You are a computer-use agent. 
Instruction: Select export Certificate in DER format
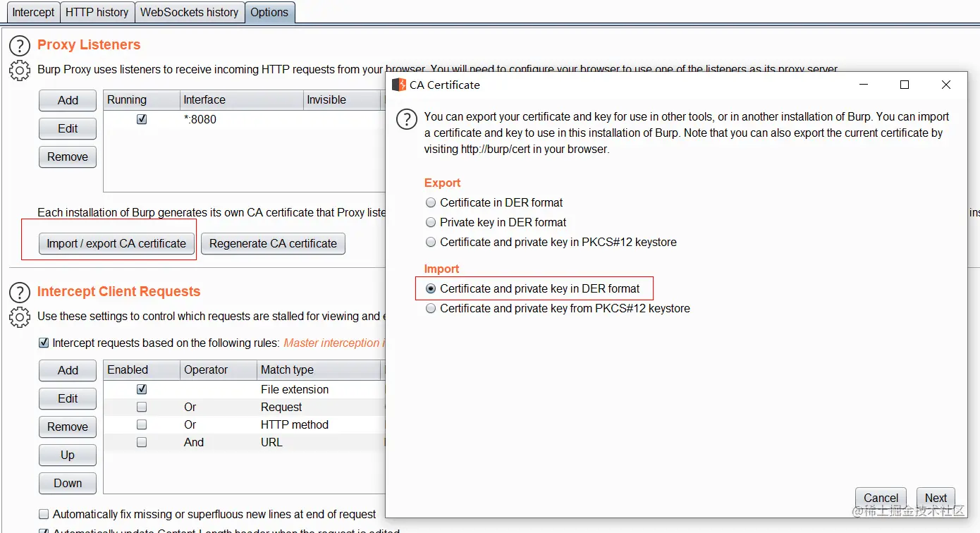431,202
